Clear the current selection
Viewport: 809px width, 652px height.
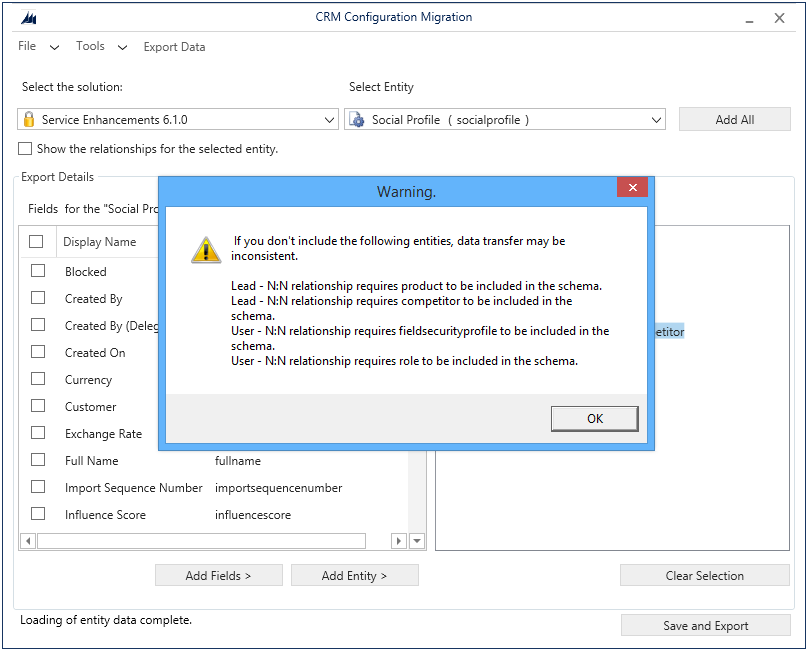point(704,575)
